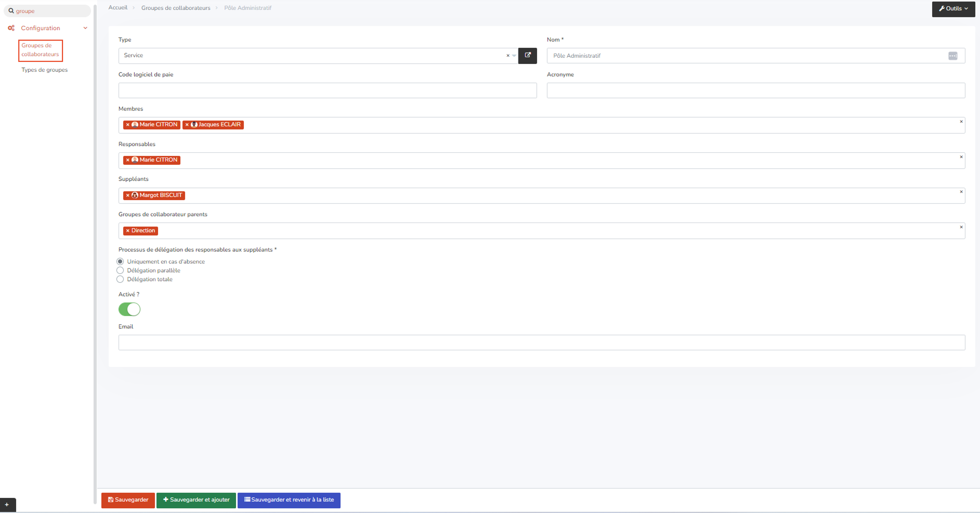Screen dimensions: 980x513
Task: Click the Sauvegarder button
Action: [x=128, y=500]
